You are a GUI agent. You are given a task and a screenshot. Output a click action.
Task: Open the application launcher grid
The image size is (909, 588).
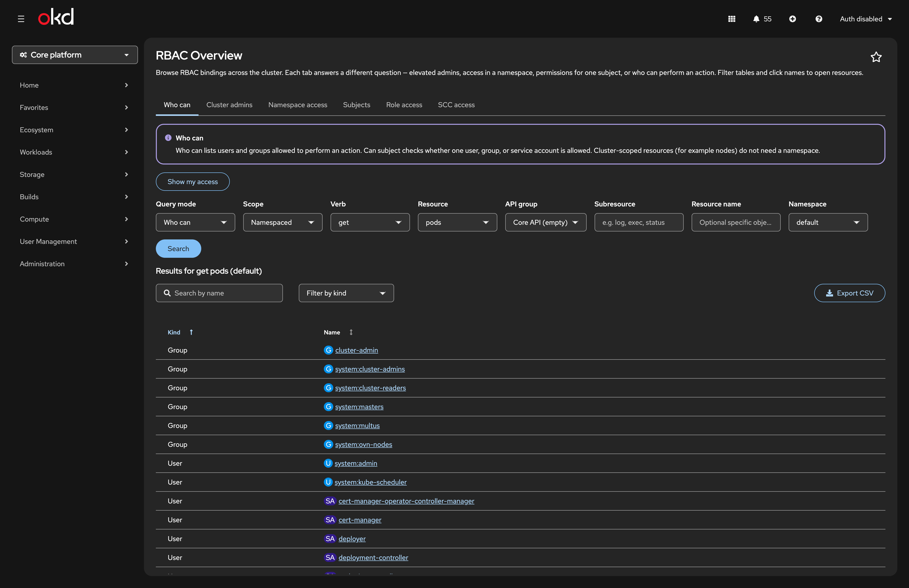pos(731,19)
